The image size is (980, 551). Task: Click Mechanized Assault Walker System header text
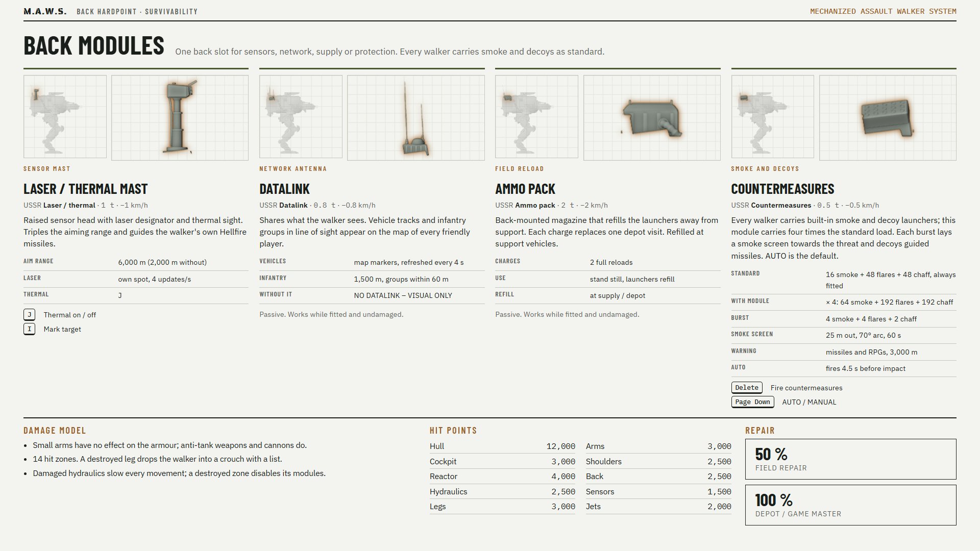883,11
